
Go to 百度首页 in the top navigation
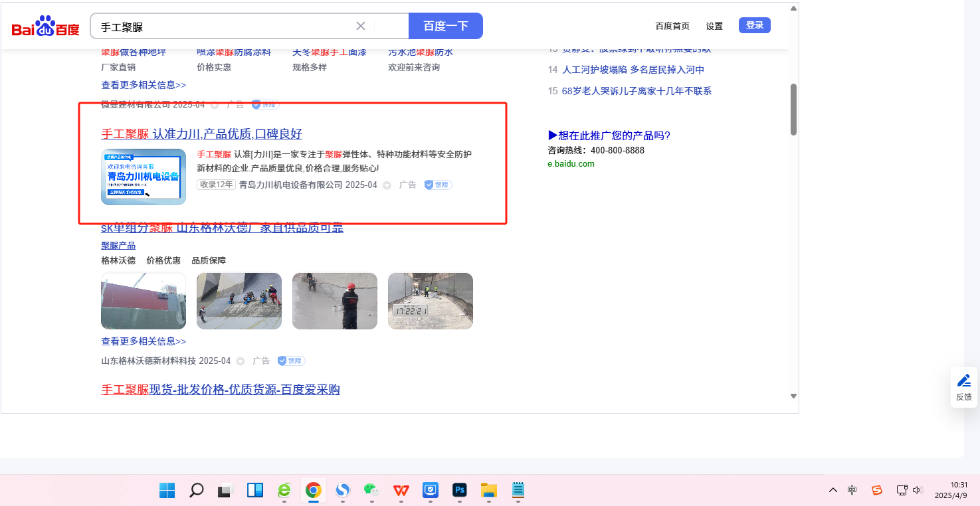click(672, 26)
